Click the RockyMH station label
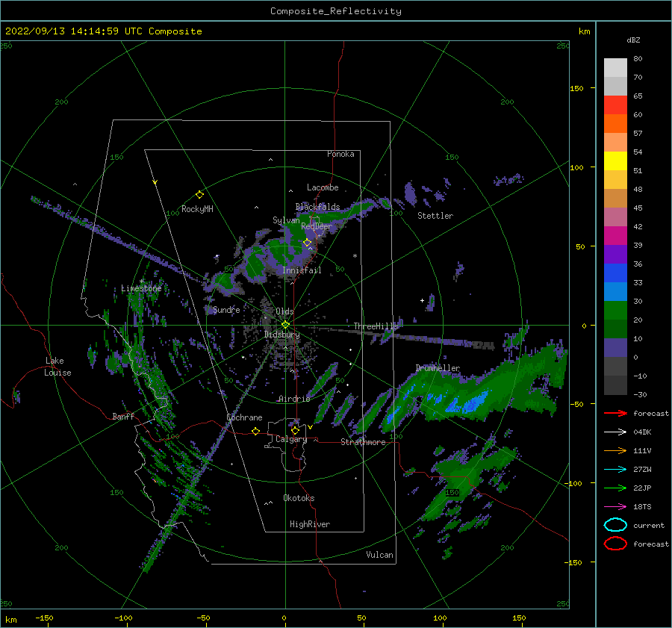672x628 pixels. (x=197, y=209)
